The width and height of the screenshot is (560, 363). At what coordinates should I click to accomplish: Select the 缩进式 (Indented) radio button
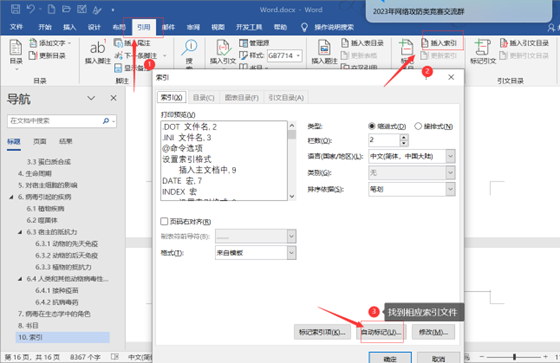coord(372,126)
